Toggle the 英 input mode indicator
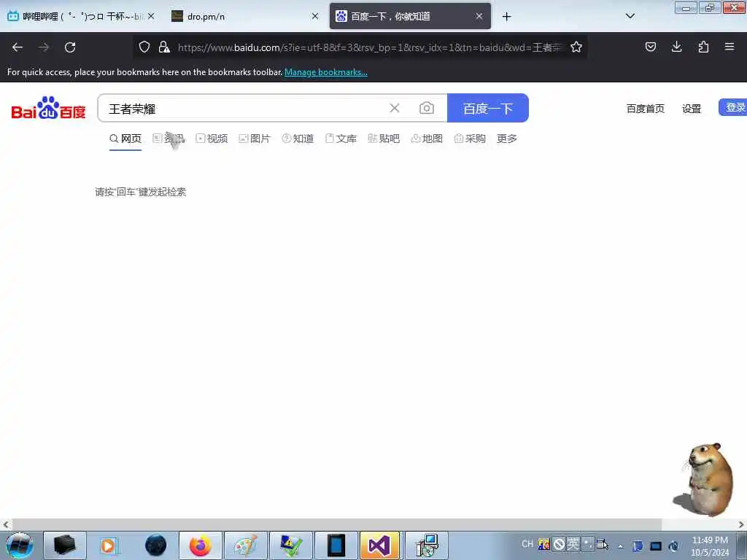This screenshot has height=560, width=747. [573, 543]
